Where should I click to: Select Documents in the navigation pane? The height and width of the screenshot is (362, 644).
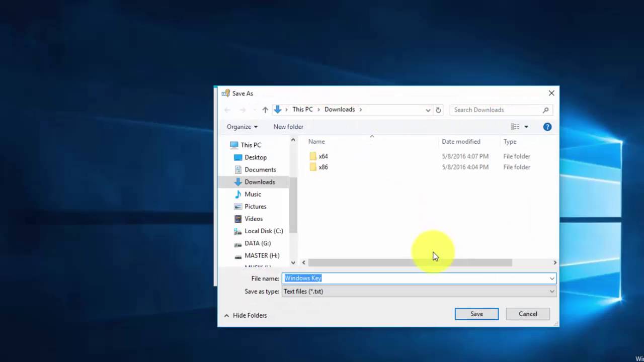pyautogui.click(x=260, y=169)
